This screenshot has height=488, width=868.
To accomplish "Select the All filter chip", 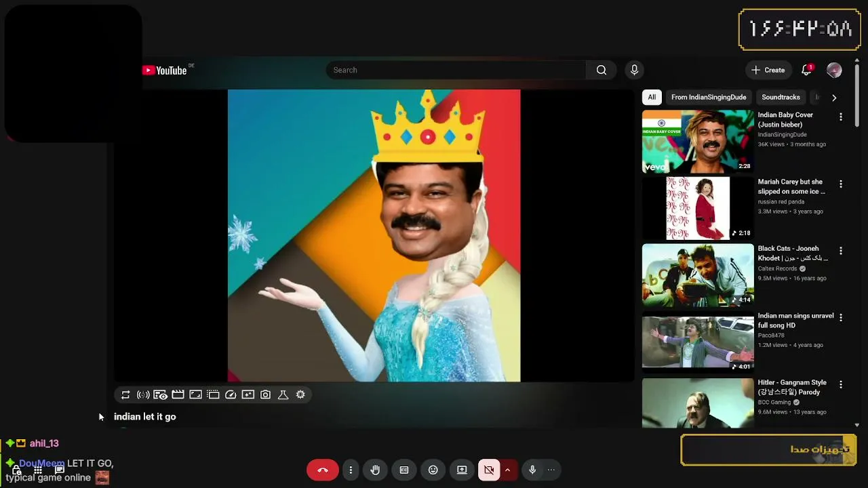I will [x=652, y=97].
